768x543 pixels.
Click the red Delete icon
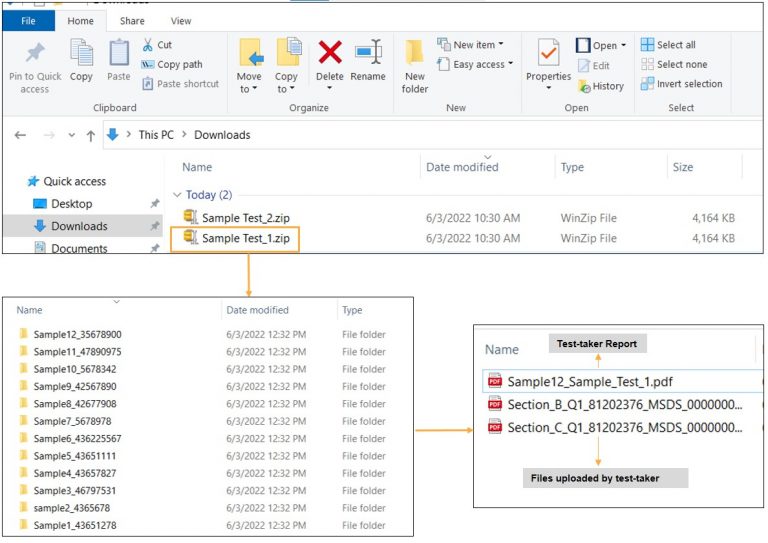(x=329, y=54)
